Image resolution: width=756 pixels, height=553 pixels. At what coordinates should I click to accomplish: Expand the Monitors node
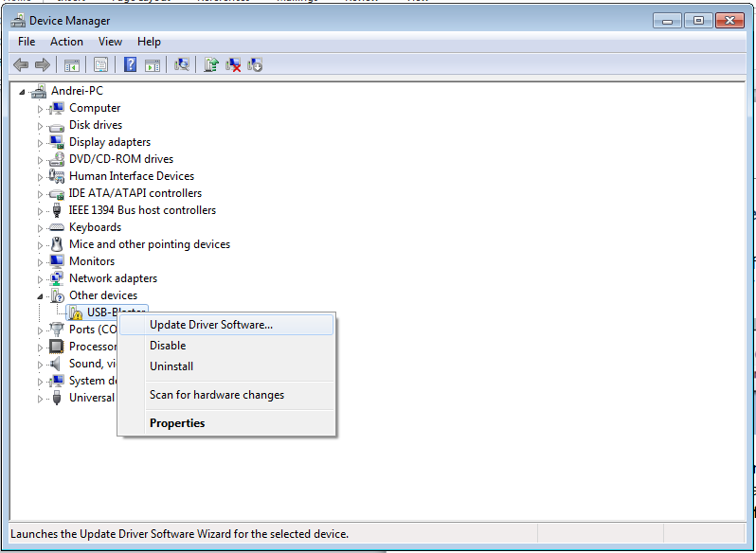point(40,262)
